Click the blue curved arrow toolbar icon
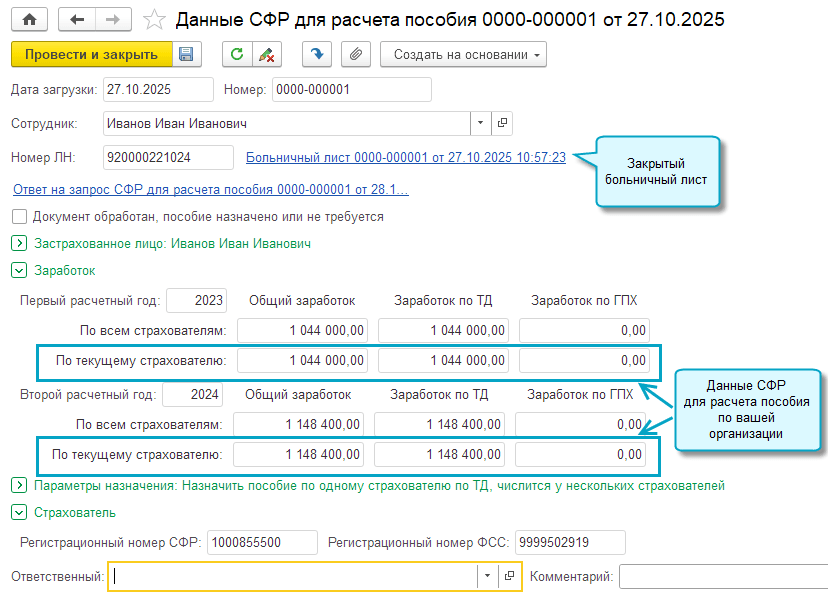 coord(316,54)
